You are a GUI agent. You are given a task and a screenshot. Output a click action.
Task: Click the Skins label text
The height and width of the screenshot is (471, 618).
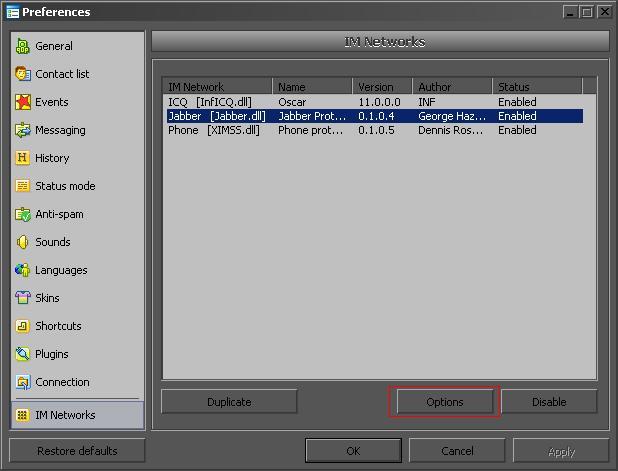click(x=47, y=298)
